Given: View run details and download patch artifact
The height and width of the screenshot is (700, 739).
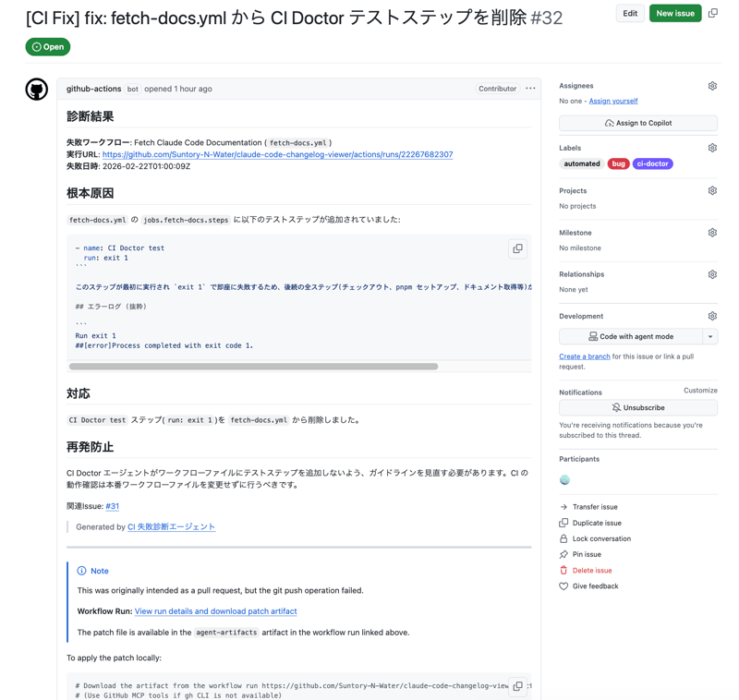Looking at the screenshot, I should point(215,610).
